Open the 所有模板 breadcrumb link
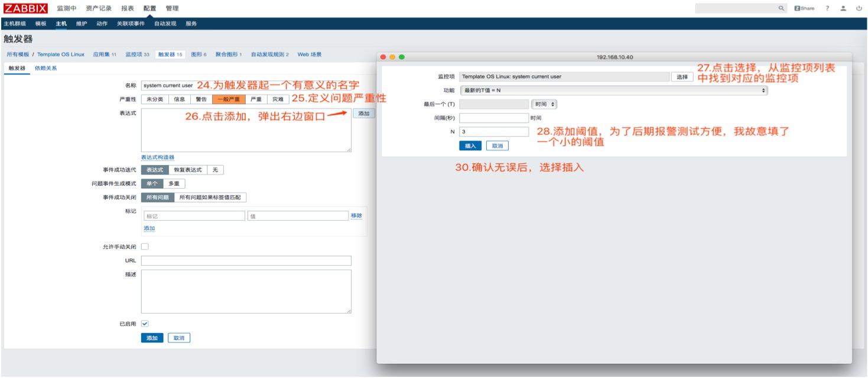This screenshot has width=868, height=378. click(x=18, y=54)
